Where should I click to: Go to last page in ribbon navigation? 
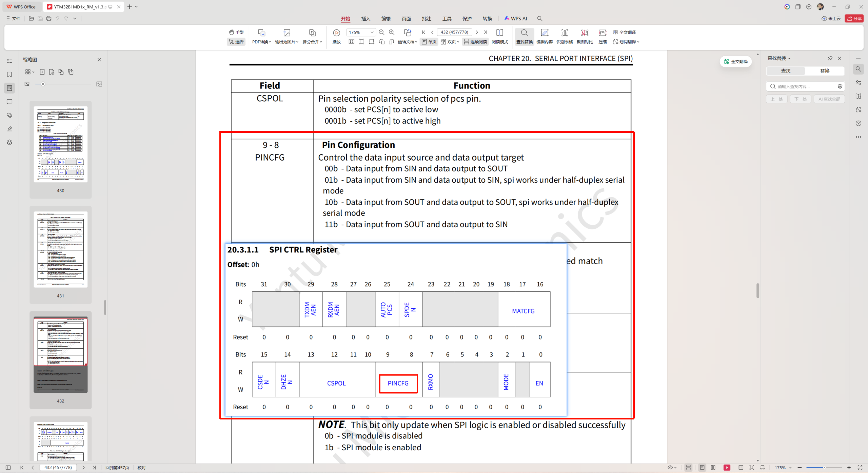tap(486, 32)
